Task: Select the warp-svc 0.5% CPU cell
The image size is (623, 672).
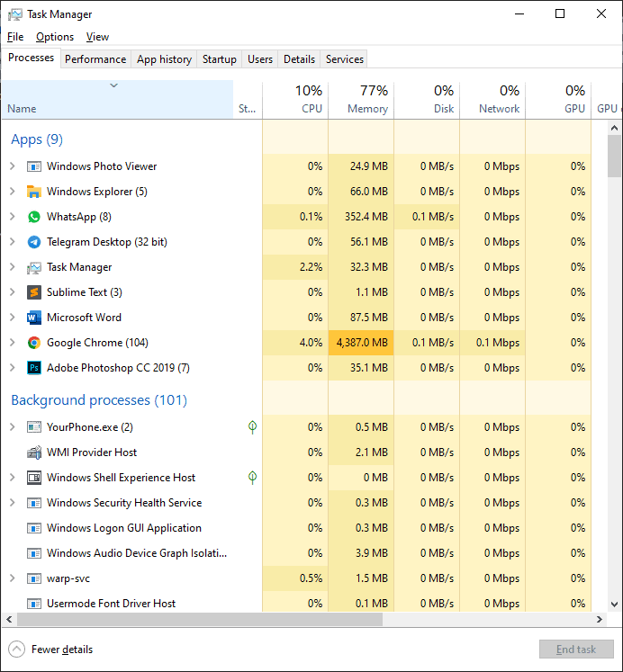Action: pyautogui.click(x=295, y=578)
